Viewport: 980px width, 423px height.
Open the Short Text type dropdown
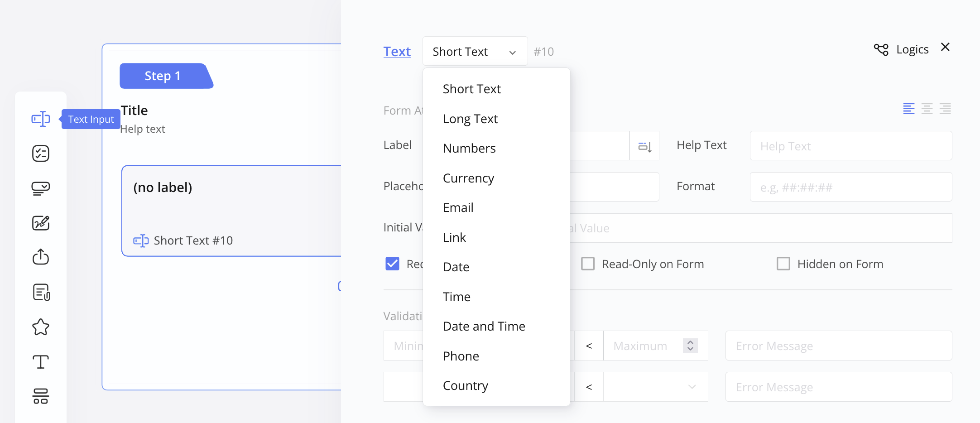(475, 51)
